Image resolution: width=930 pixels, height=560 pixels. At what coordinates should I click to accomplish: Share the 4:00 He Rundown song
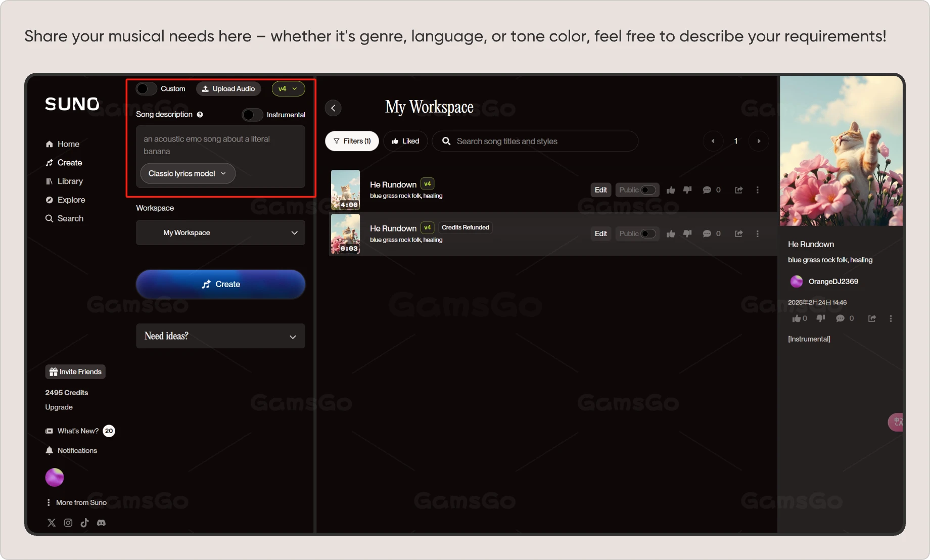738,190
